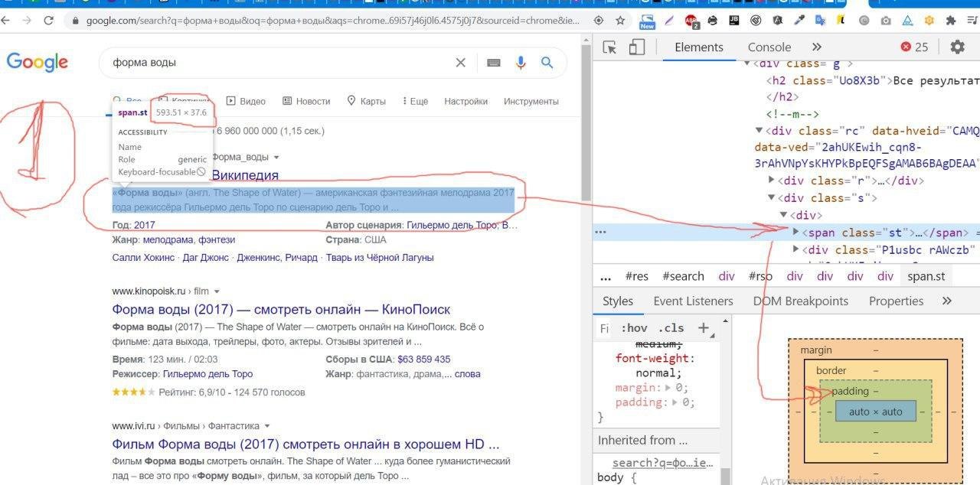Expand the div class="P1usbc rAWczb" node

(796, 249)
